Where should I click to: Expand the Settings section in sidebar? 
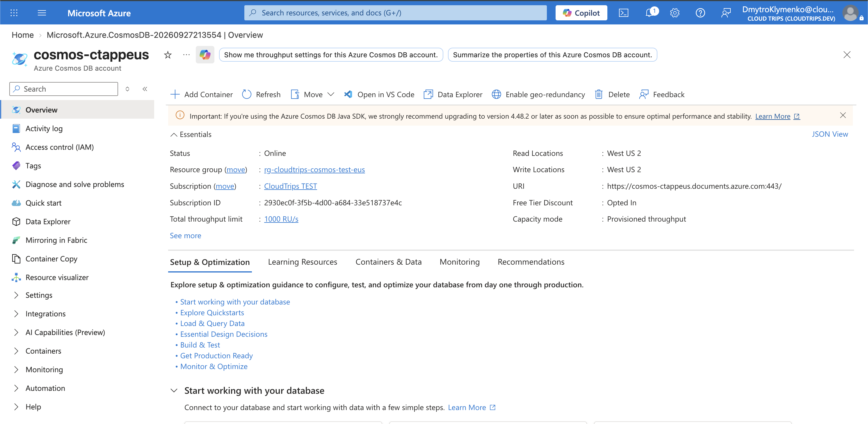point(16,295)
